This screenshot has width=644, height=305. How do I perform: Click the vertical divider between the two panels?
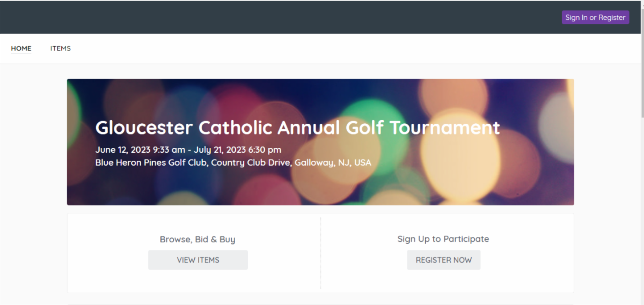coord(320,253)
